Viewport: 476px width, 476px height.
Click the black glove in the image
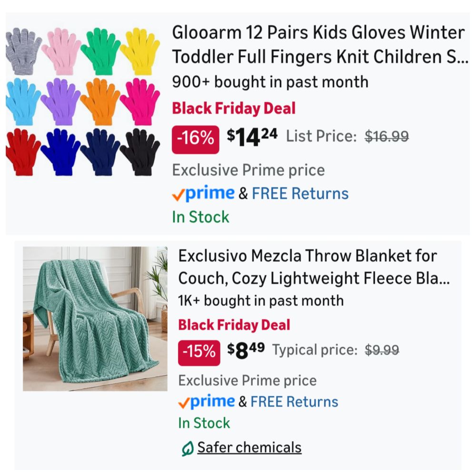point(140,151)
